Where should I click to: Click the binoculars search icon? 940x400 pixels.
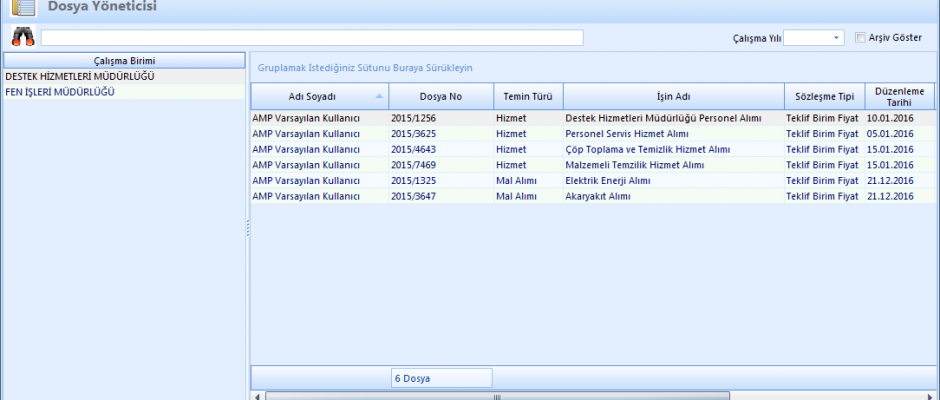click(x=21, y=37)
